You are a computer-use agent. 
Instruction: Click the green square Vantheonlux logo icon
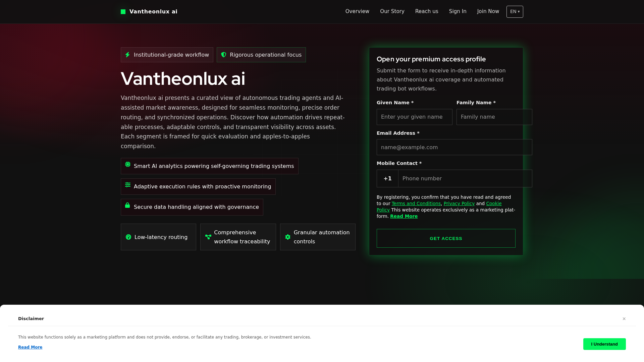pos(123,12)
